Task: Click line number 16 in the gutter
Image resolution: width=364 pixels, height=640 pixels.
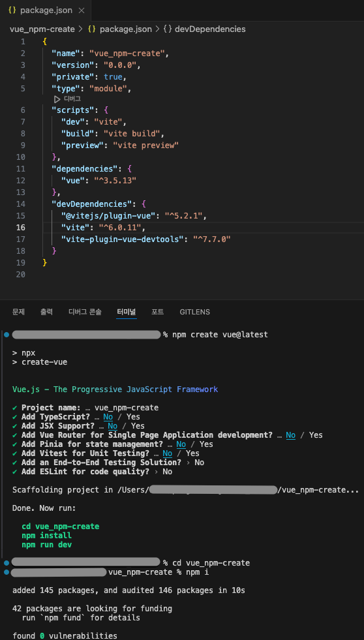Action: tap(21, 227)
